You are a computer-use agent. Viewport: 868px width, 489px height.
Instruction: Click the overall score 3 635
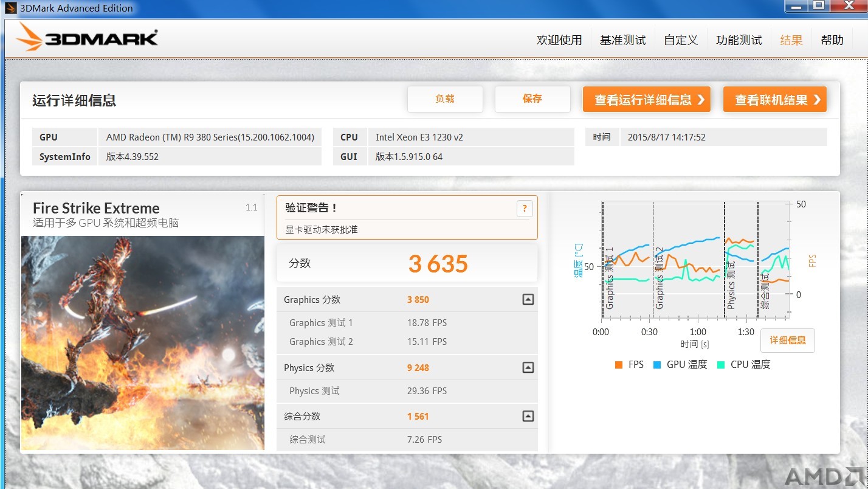438,264
